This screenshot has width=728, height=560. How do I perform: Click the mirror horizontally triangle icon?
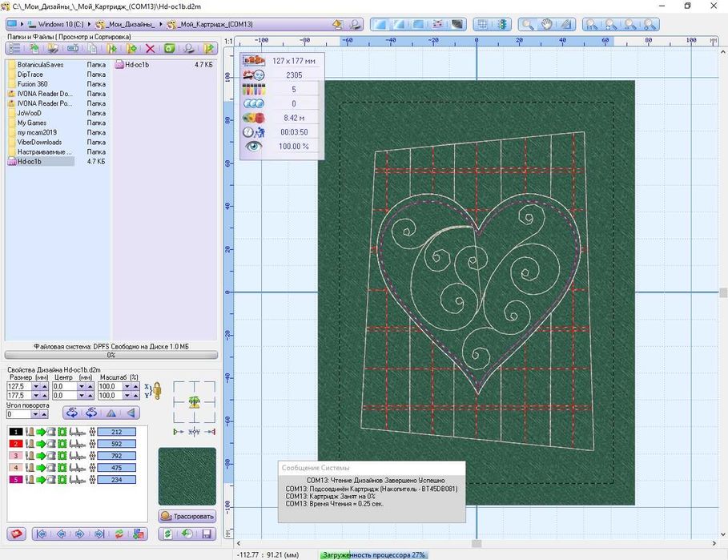[x=111, y=413]
